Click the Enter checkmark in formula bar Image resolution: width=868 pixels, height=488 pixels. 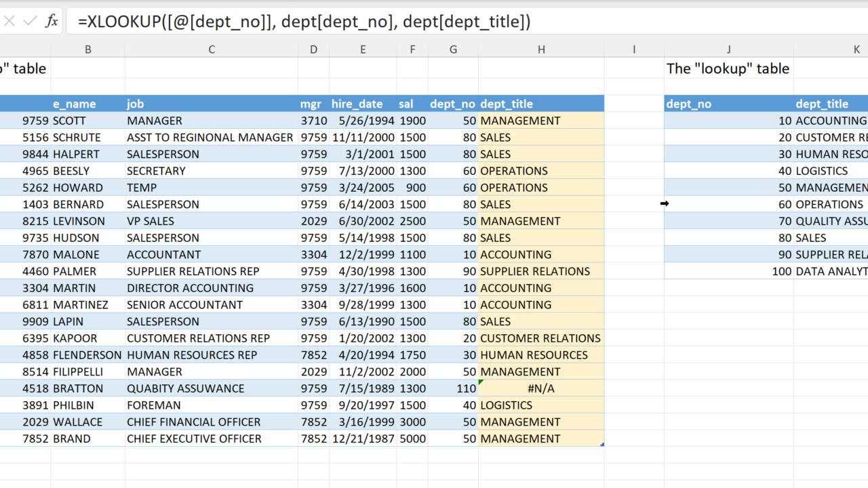pos(31,21)
